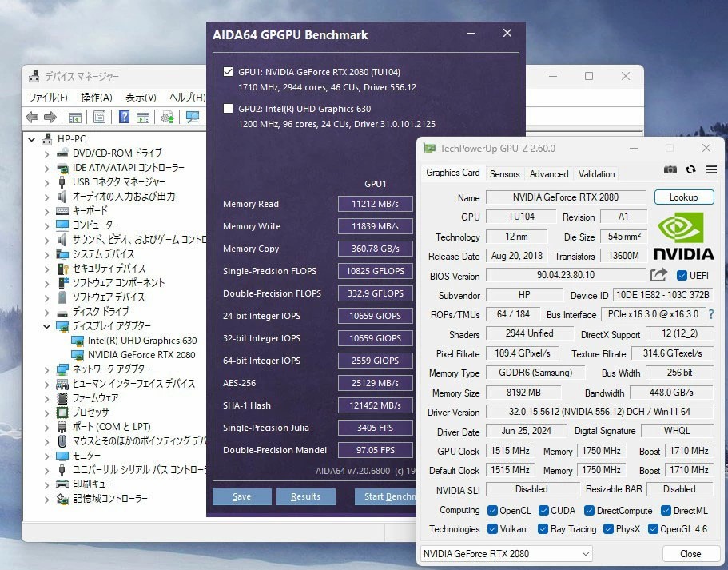Toggle the CUDA checkbox
The height and width of the screenshot is (570, 728).
(543, 511)
